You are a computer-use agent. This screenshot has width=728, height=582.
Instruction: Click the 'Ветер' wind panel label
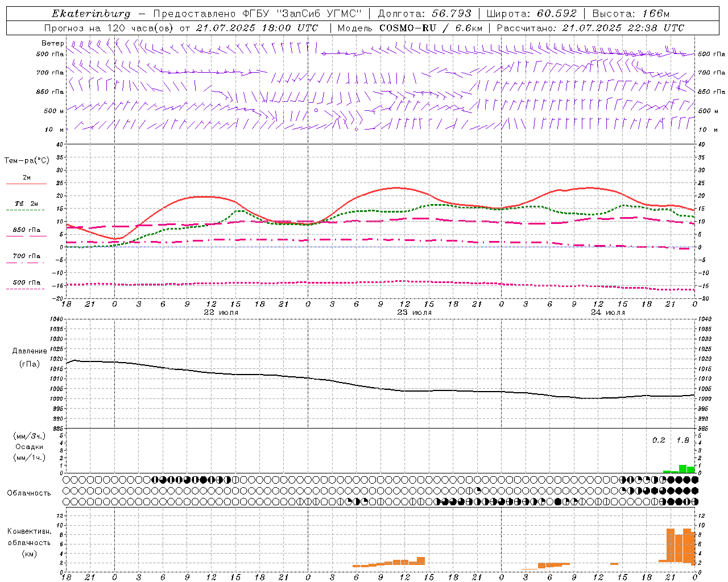point(53,43)
